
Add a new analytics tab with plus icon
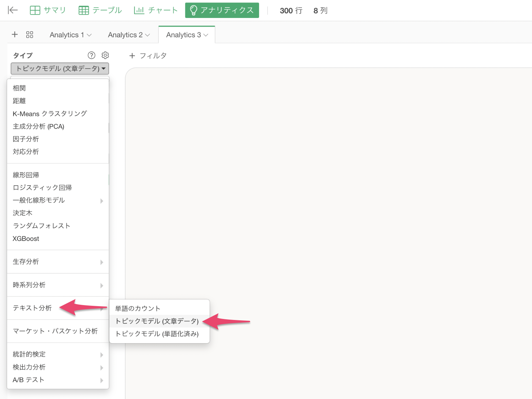pyautogui.click(x=15, y=35)
